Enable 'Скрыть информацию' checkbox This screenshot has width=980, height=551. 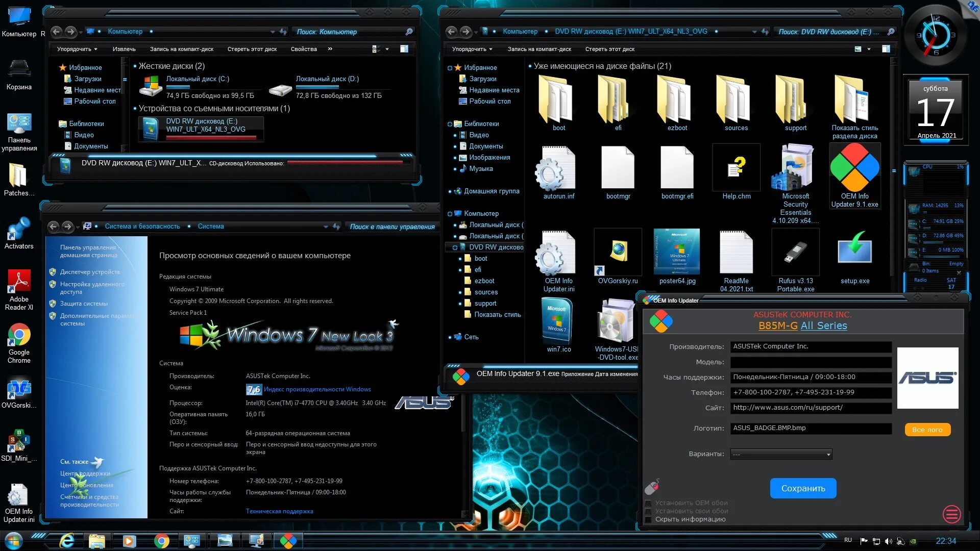tap(648, 519)
